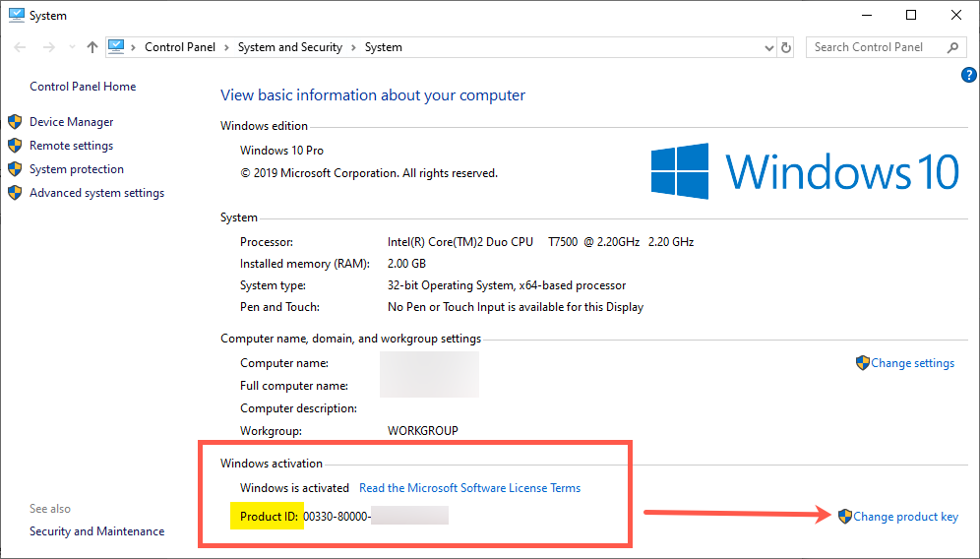
Task: Open Advanced system settings
Action: pyautogui.click(x=96, y=193)
